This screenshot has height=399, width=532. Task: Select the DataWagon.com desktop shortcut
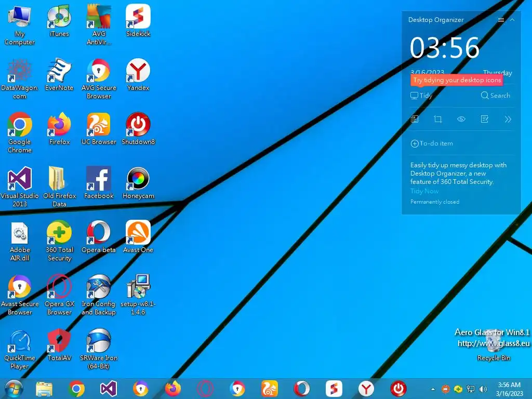pos(20,79)
